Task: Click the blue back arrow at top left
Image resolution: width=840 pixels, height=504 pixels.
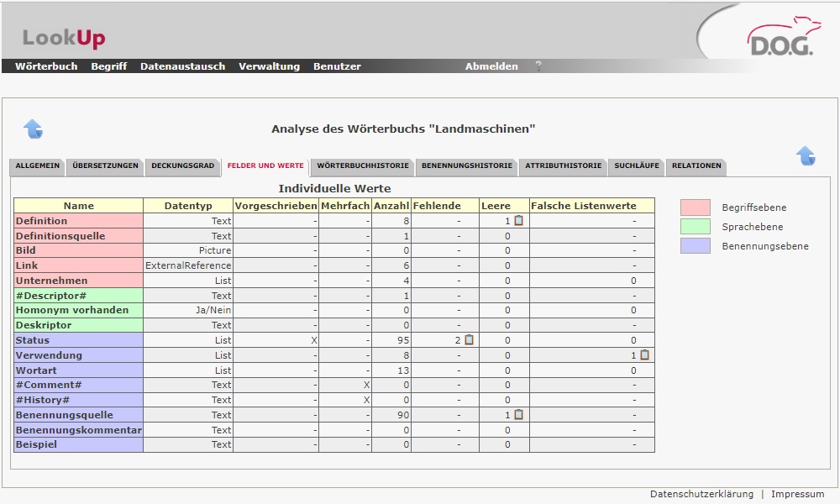Action: (x=33, y=129)
